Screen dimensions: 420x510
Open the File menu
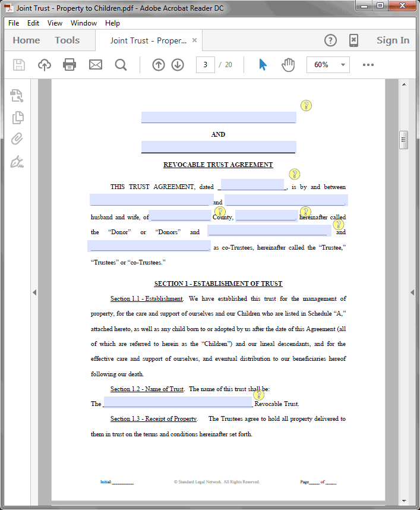click(x=14, y=23)
